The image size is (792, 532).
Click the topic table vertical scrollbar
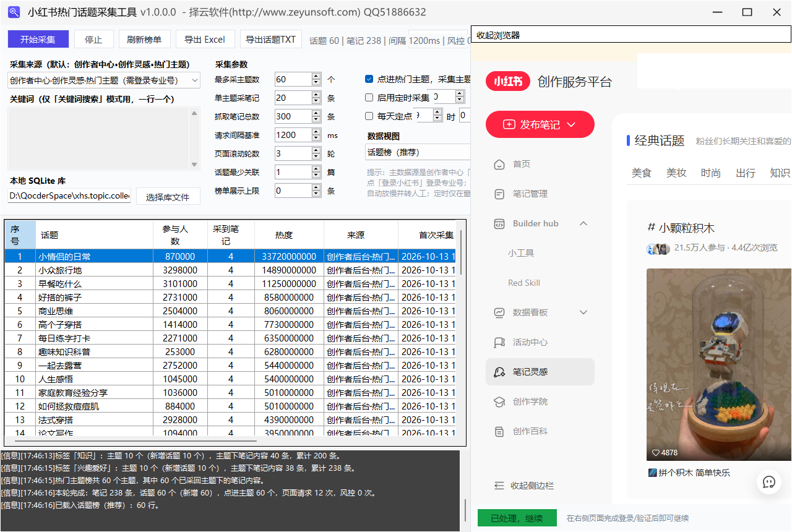click(x=461, y=252)
